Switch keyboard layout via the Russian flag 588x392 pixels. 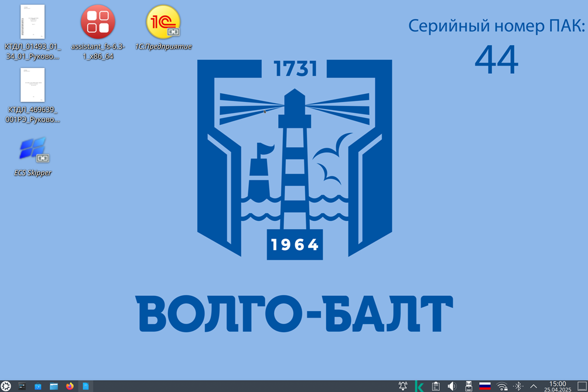click(485, 386)
